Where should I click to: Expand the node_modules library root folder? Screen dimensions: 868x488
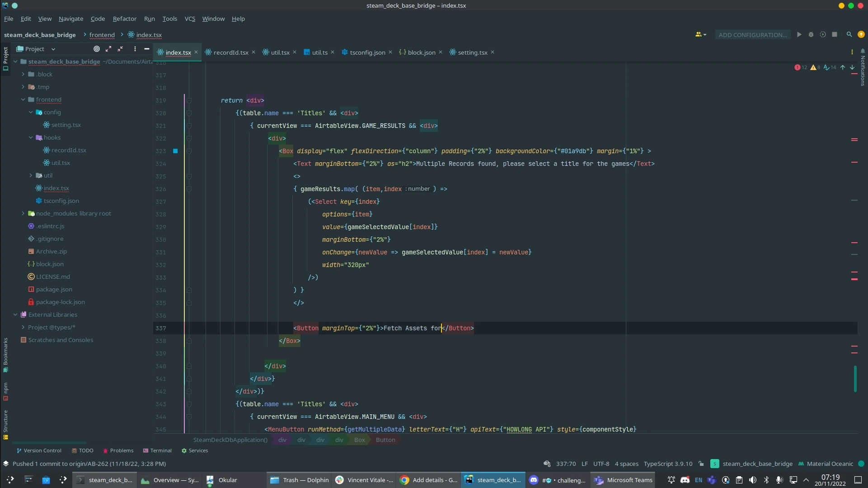click(x=23, y=213)
